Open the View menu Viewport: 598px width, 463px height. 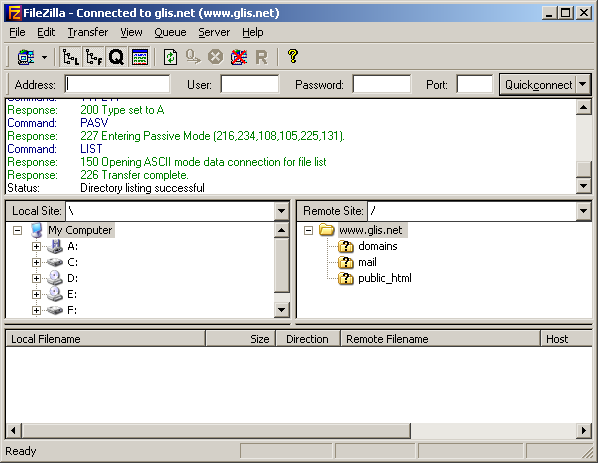pos(131,32)
